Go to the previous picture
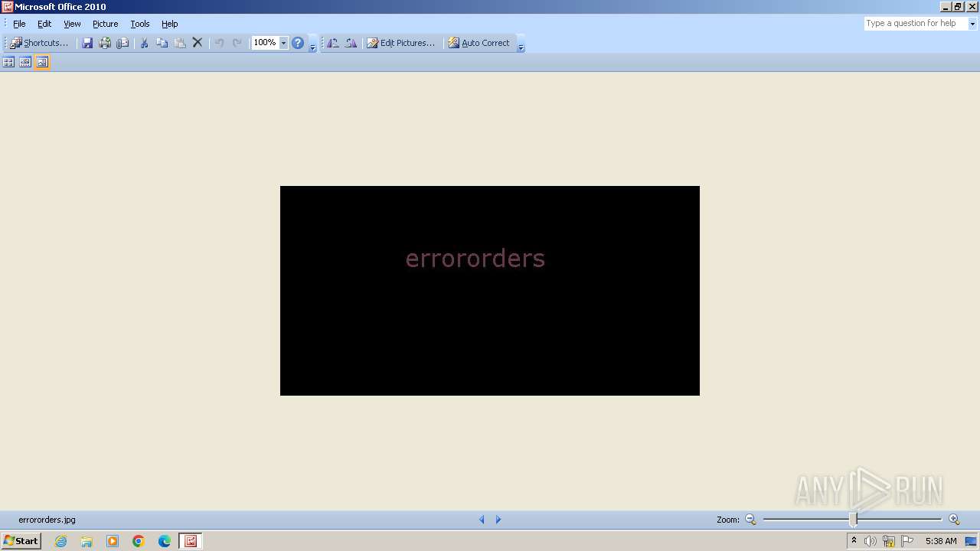980x551 pixels. (x=482, y=520)
